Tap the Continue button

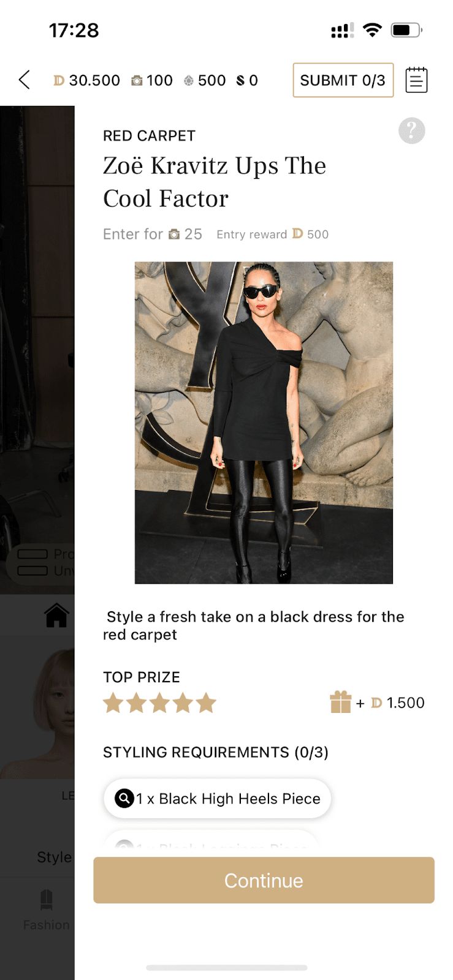coord(264,880)
